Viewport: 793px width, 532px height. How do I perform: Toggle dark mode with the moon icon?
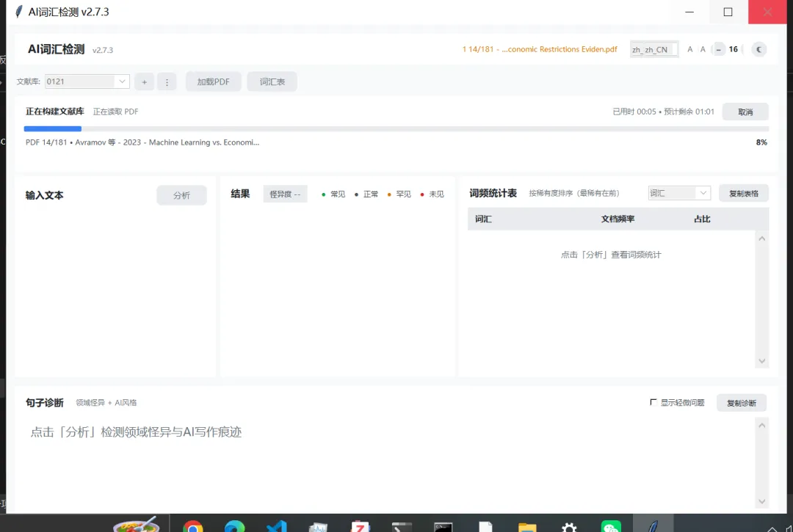[758, 49]
